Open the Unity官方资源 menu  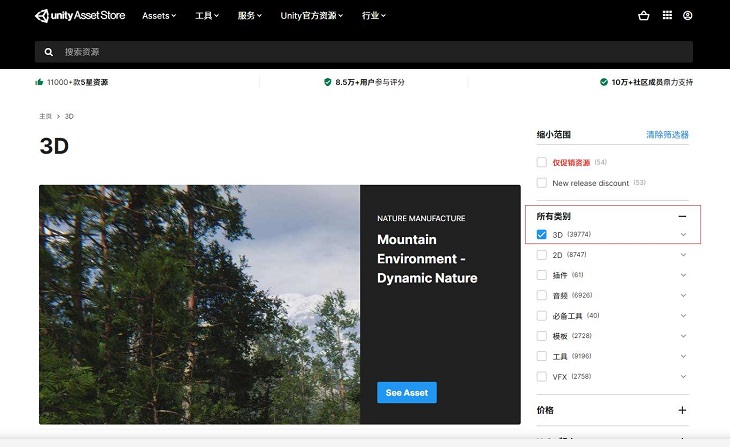311,16
